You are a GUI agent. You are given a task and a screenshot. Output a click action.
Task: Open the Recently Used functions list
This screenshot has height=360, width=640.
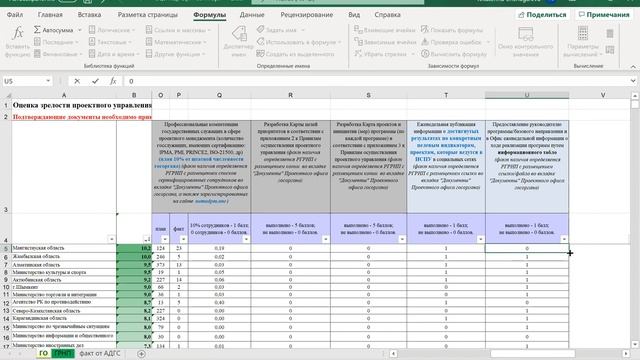56,42
